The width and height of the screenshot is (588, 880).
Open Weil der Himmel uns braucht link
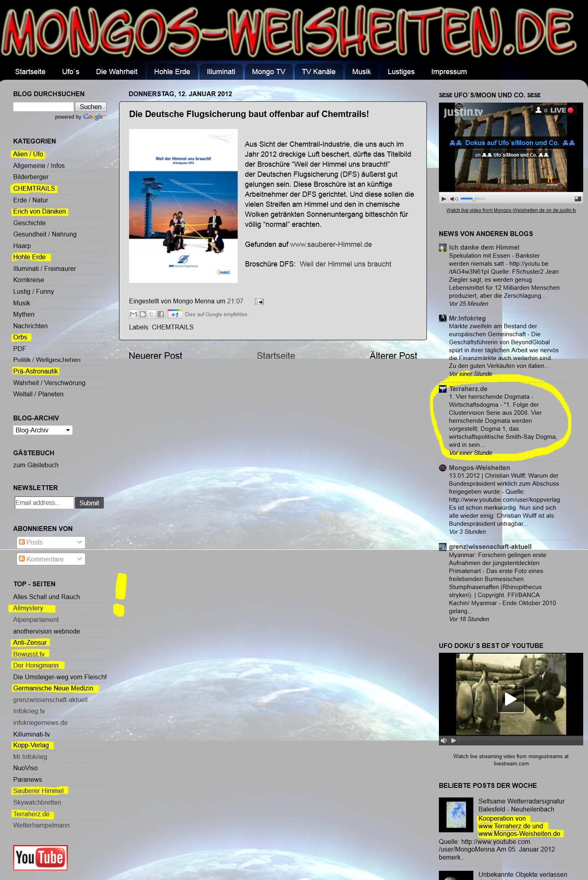(346, 264)
